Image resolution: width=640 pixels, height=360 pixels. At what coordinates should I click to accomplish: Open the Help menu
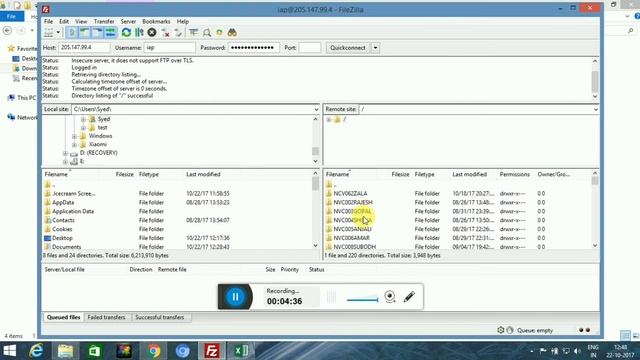click(183, 21)
